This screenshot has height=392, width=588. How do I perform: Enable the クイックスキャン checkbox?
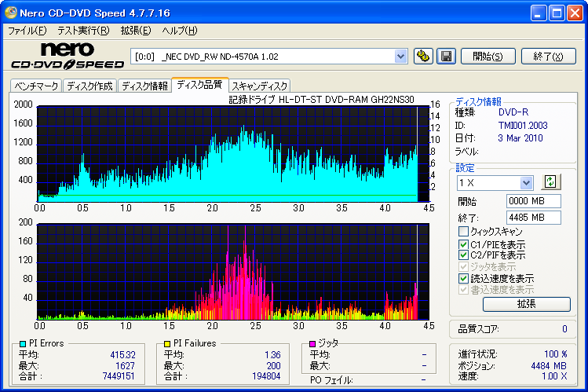tap(463, 231)
